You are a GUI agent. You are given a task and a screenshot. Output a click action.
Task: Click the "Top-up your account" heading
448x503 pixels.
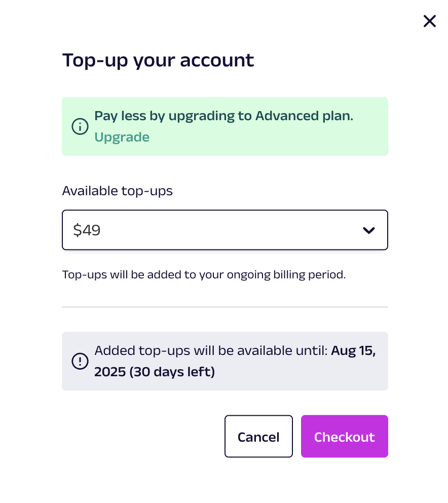pos(158,60)
